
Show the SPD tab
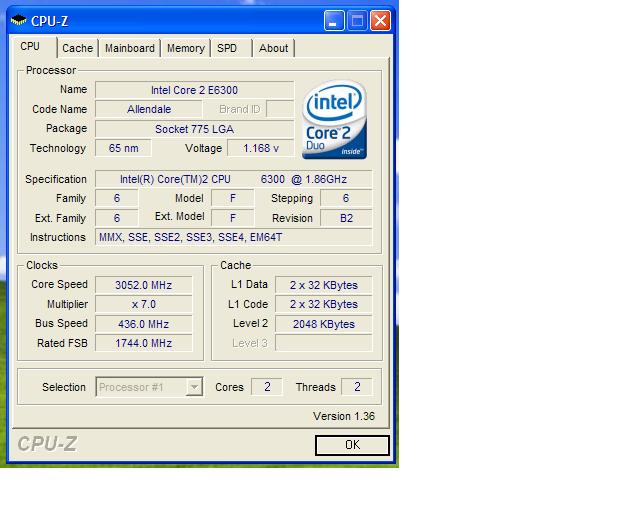[227, 48]
